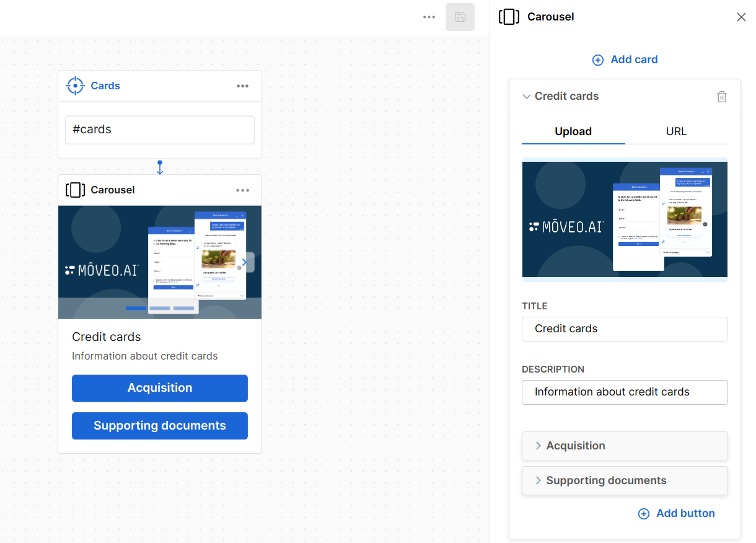Open the top toolbar three-dot menu
This screenshot has width=756, height=543.
point(429,17)
